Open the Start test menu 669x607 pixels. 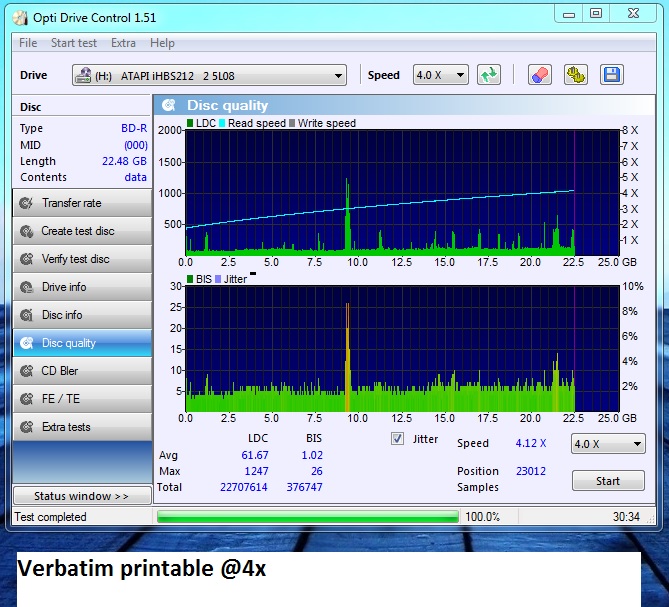click(74, 43)
